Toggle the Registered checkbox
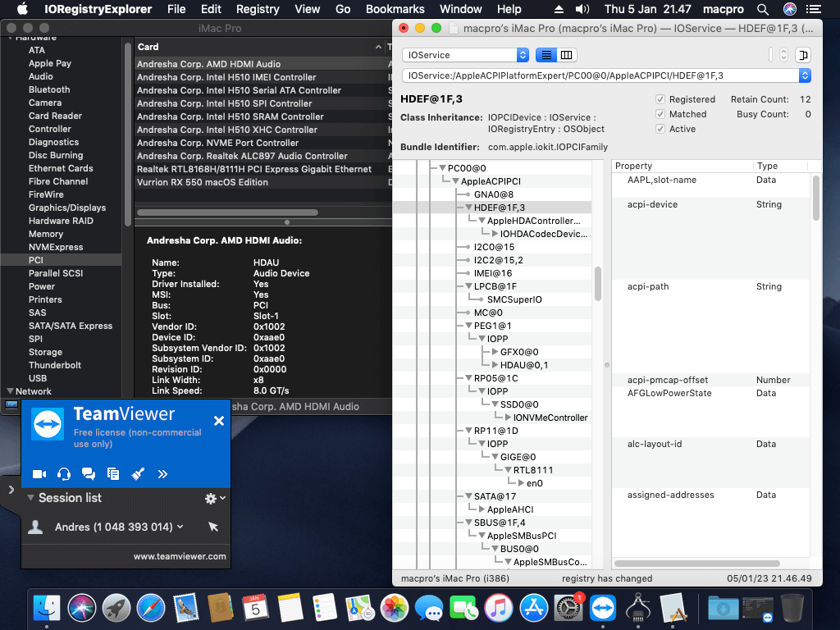840x630 pixels. tap(660, 99)
